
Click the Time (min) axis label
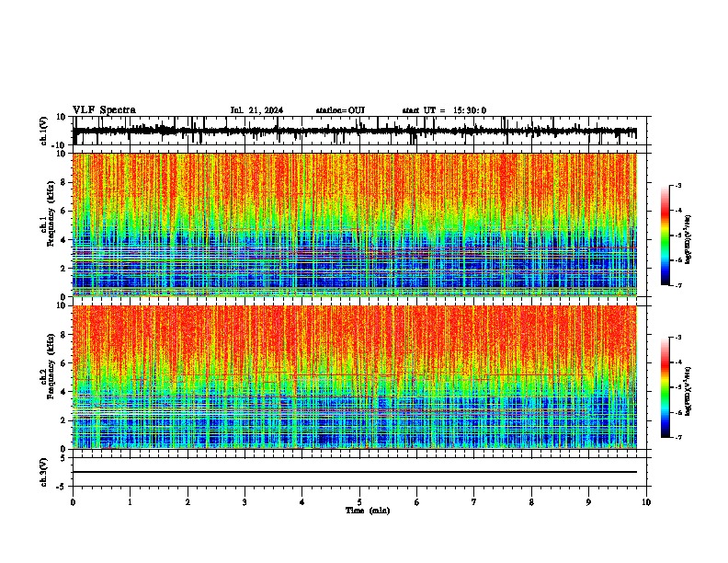click(x=368, y=511)
